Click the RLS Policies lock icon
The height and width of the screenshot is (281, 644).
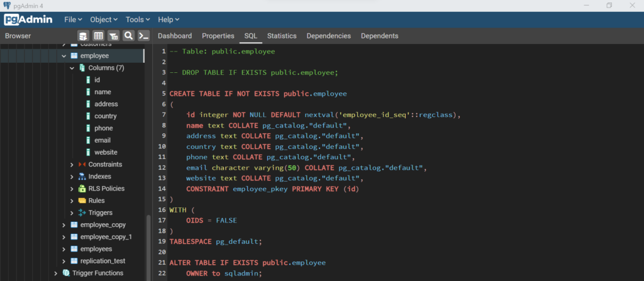tap(82, 189)
